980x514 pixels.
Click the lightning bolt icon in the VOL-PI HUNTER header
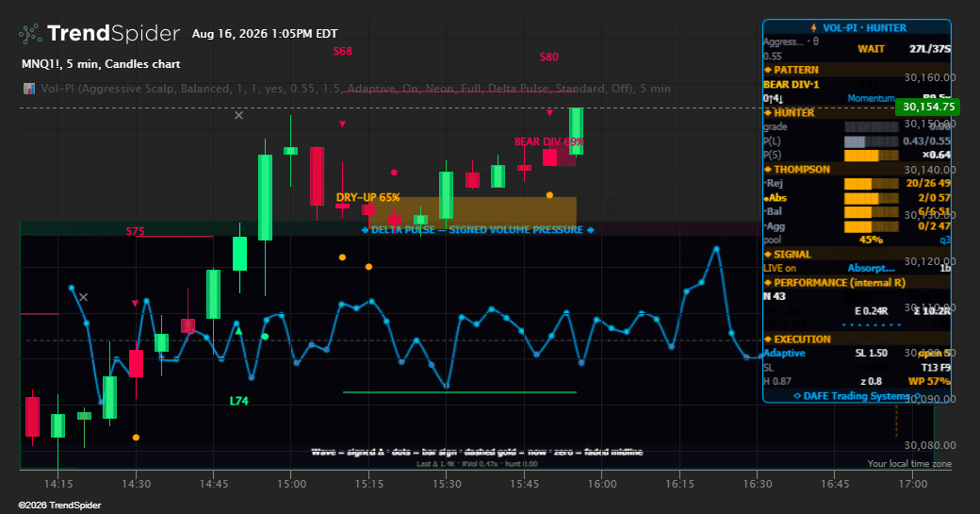[814, 28]
